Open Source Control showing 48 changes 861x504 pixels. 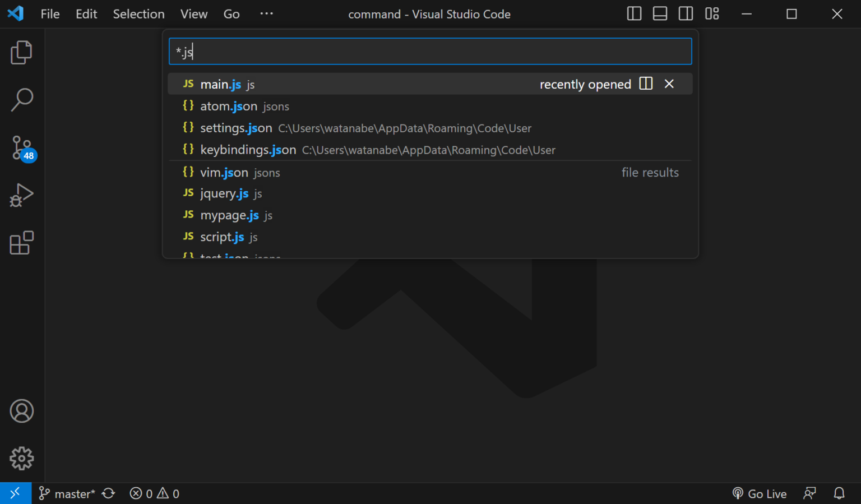click(x=21, y=147)
